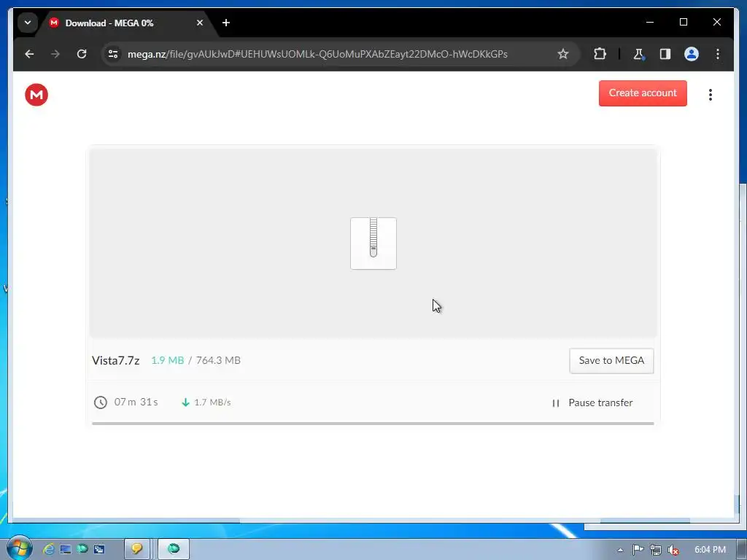
Task: Click the download progress bar
Action: 373,423
